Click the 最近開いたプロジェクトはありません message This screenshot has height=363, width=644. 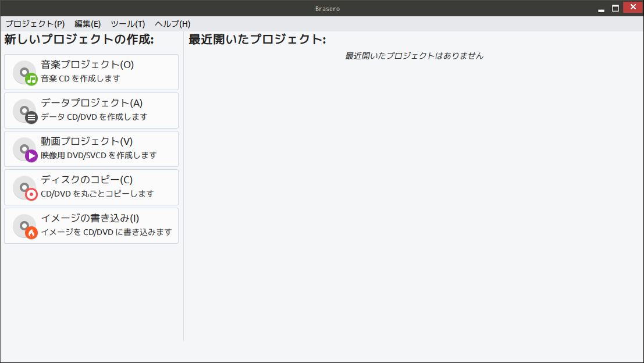(414, 56)
